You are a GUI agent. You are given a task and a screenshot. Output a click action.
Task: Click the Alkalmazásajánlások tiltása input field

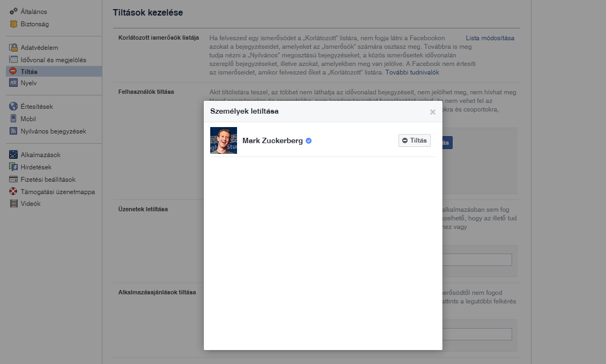pyautogui.click(x=477, y=334)
